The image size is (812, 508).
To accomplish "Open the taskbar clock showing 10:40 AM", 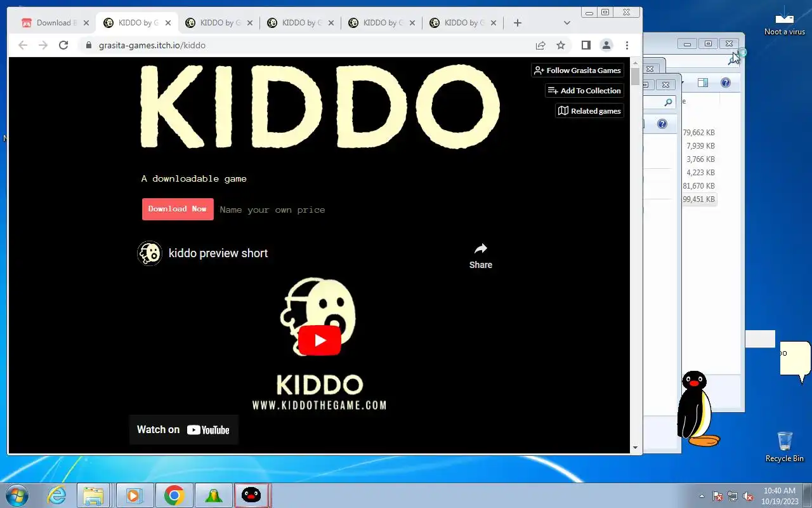I will [x=780, y=495].
